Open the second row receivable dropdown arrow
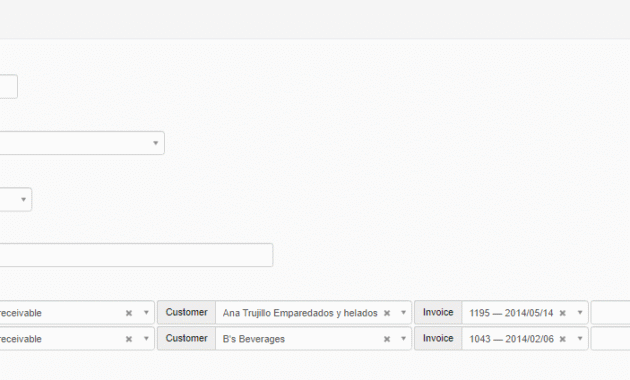This screenshot has height=380, width=630. click(x=146, y=339)
